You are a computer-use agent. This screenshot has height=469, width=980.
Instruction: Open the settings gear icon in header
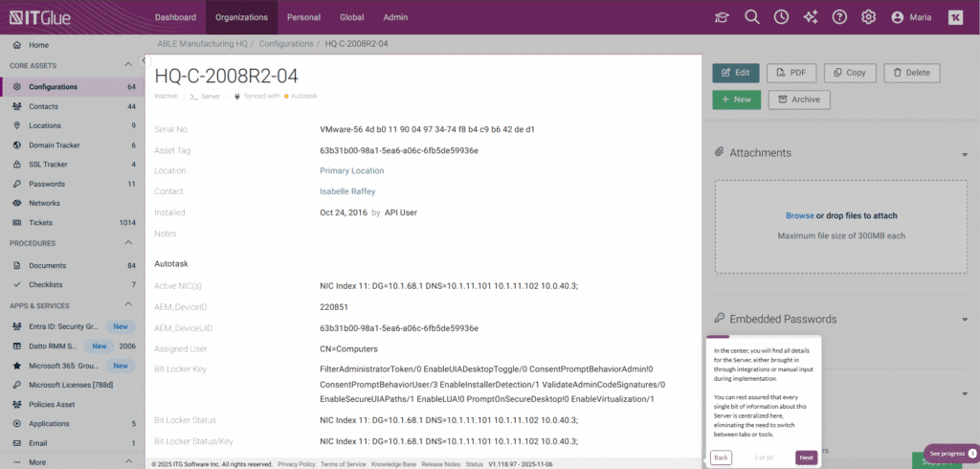tap(869, 17)
